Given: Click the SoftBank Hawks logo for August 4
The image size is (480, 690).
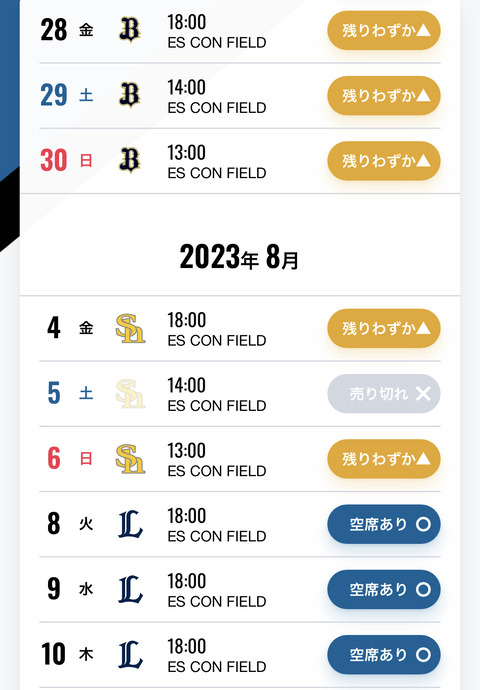Looking at the screenshot, I should click(130, 328).
